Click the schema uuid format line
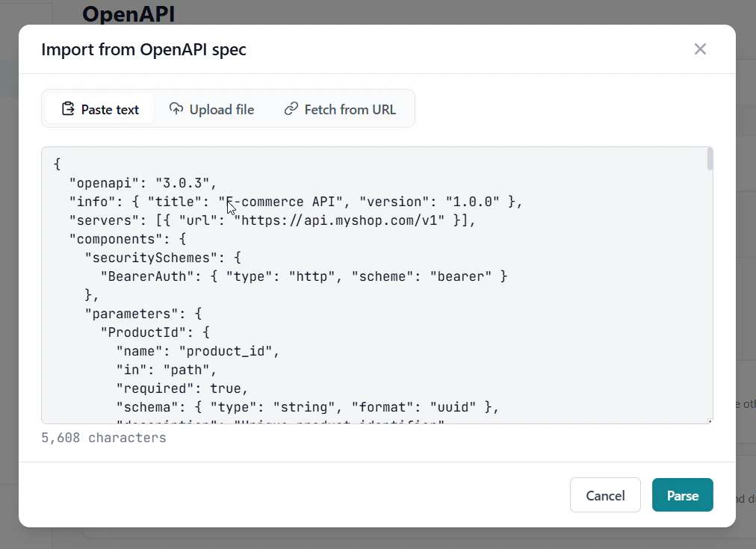The image size is (756, 549). click(307, 407)
